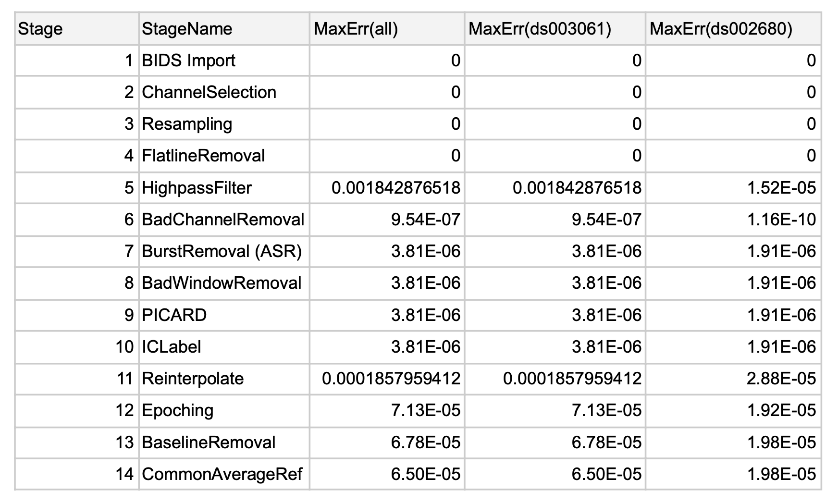The image size is (838, 504).
Task: Click the BadChannelRemoval cell
Action: pyautogui.click(x=223, y=220)
